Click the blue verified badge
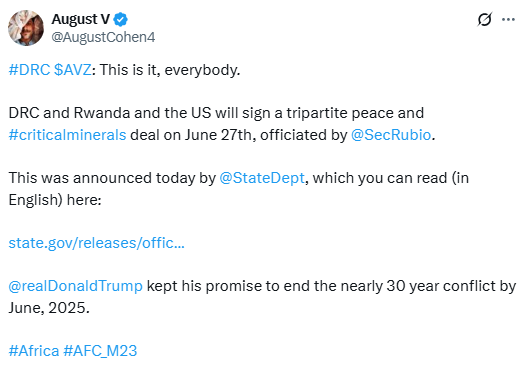This screenshot has height=367, width=530. [120, 20]
